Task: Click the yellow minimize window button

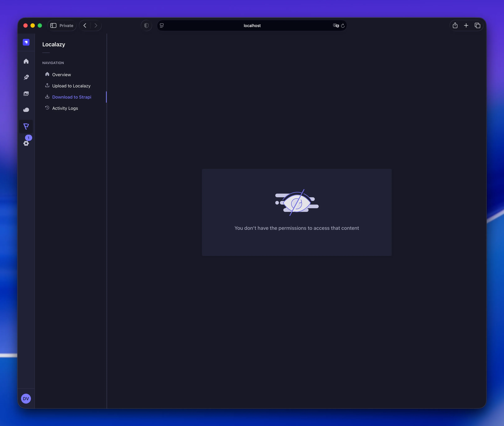Action: tap(33, 26)
